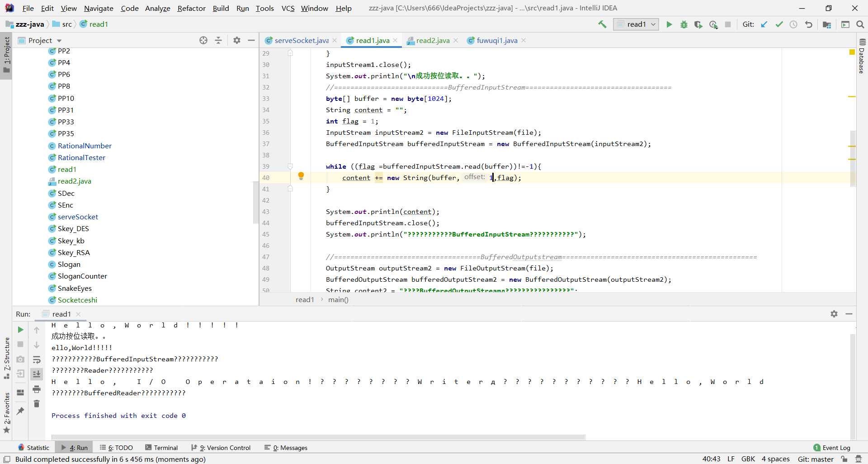This screenshot has height=464, width=868.
Task: Collapse all in Project panel
Action: click(x=218, y=40)
